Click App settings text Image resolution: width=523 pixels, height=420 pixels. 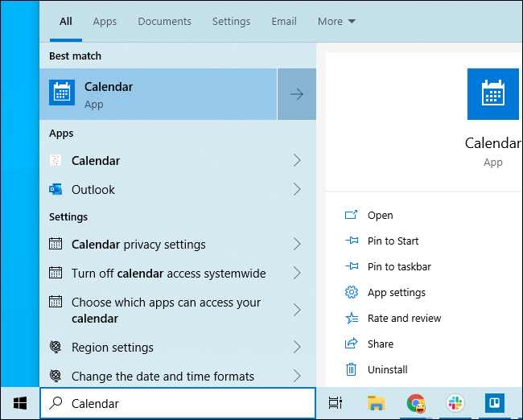pyautogui.click(x=396, y=293)
